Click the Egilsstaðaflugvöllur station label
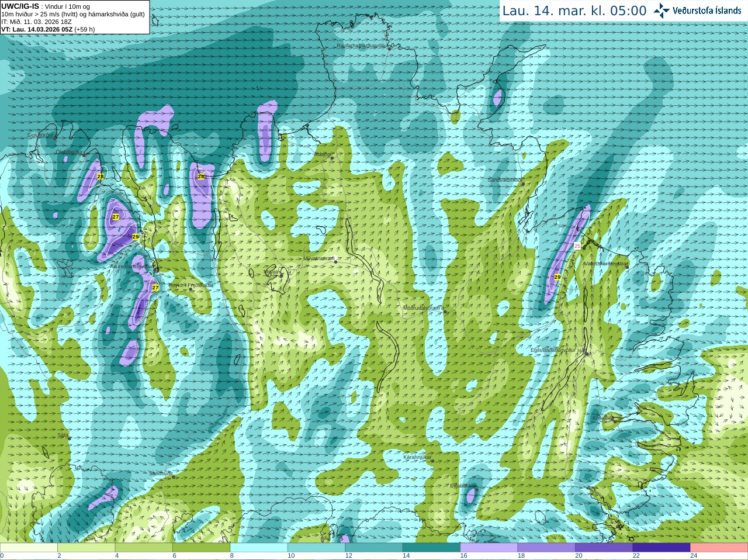The image size is (748, 560). (x=557, y=350)
